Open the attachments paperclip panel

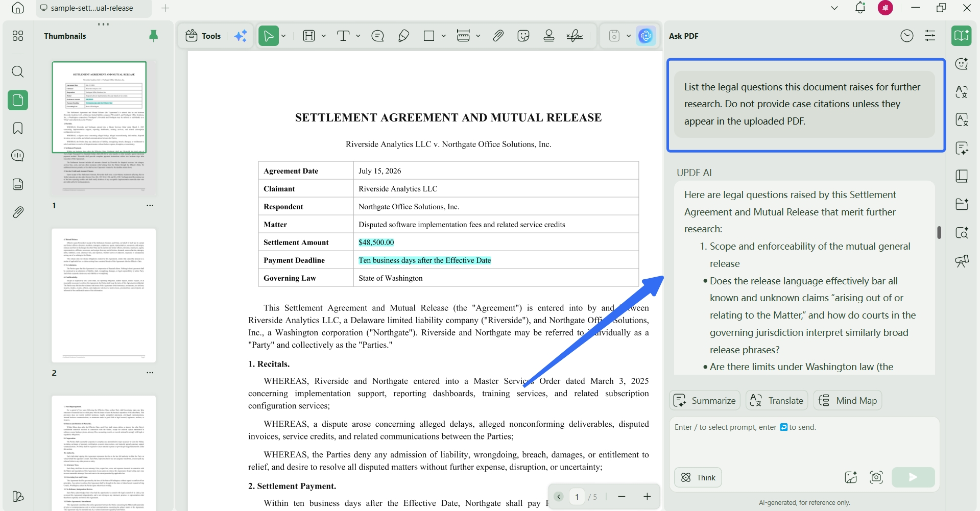click(18, 212)
